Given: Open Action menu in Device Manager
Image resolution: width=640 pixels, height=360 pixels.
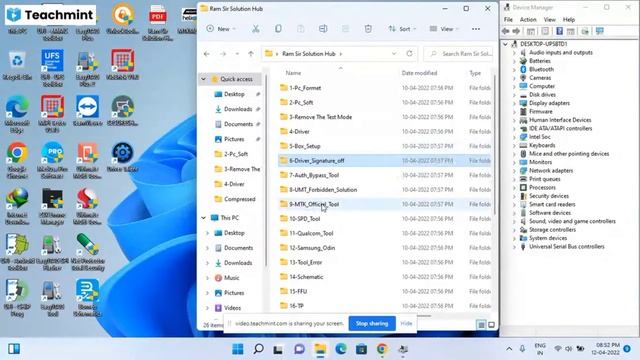Looking at the screenshot, I should [x=528, y=20].
